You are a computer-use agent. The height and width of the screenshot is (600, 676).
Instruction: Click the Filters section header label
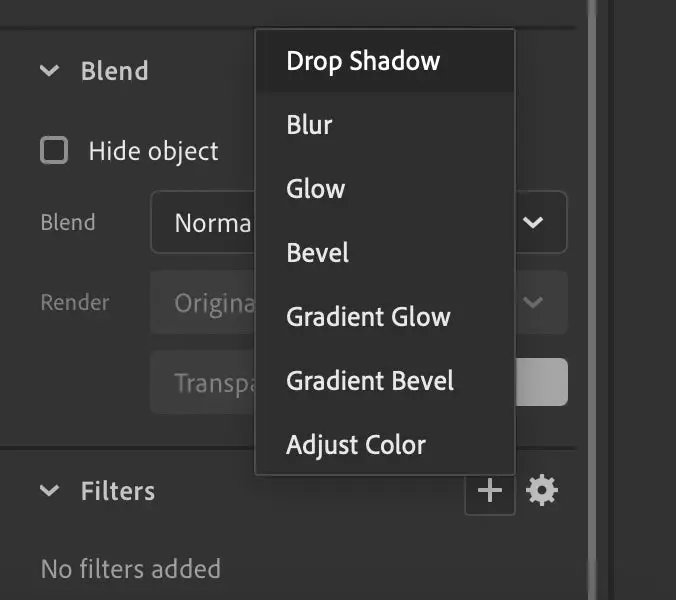point(117,491)
